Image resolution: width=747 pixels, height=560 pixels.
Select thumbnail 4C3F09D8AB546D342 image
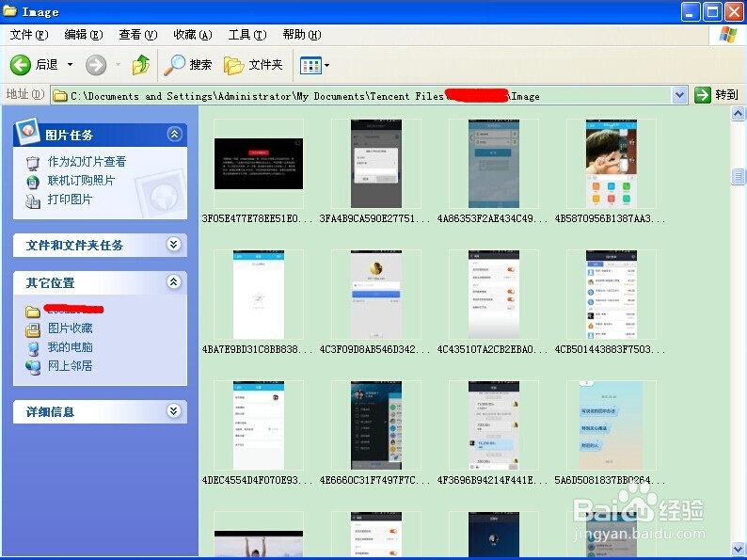[376, 295]
